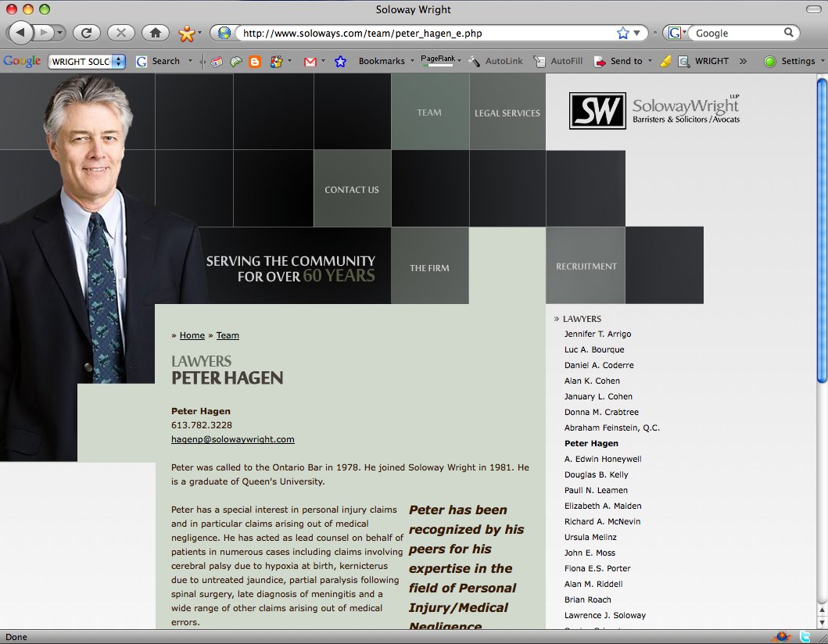Image resolution: width=828 pixels, height=644 pixels.
Task: Open Elizabeth A. Maiden's profile
Action: (x=603, y=506)
